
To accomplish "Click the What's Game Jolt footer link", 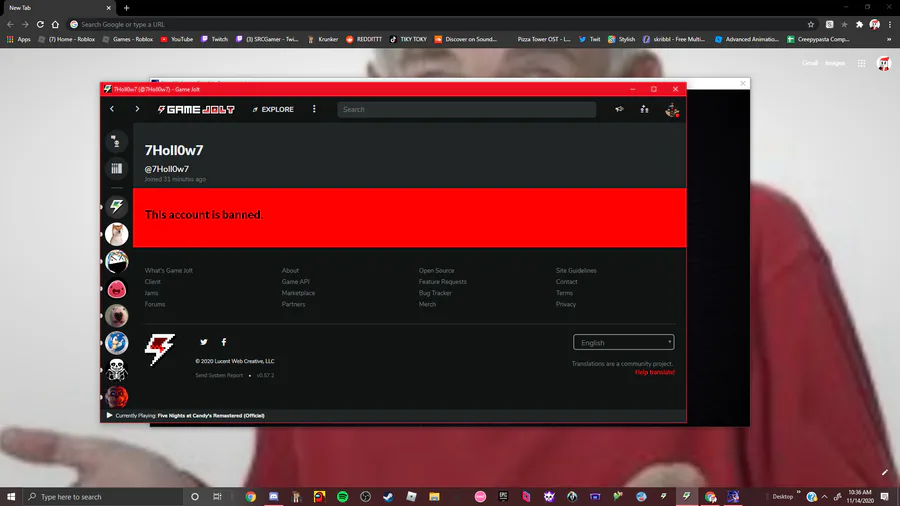I will click(169, 270).
